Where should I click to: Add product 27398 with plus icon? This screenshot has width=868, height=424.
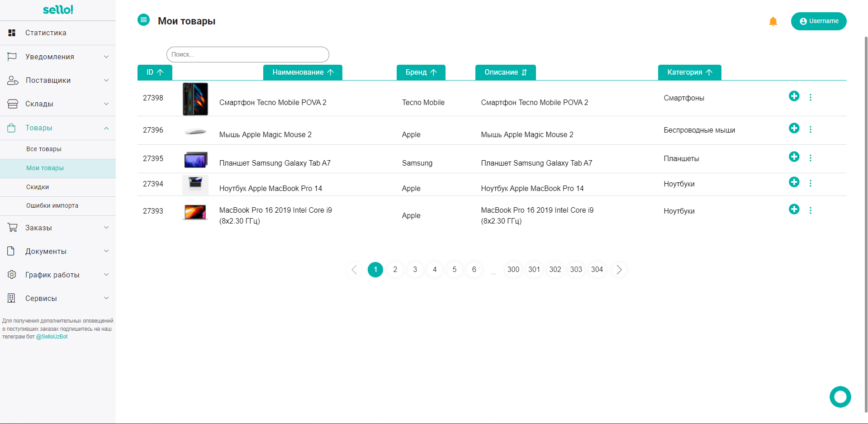(794, 96)
